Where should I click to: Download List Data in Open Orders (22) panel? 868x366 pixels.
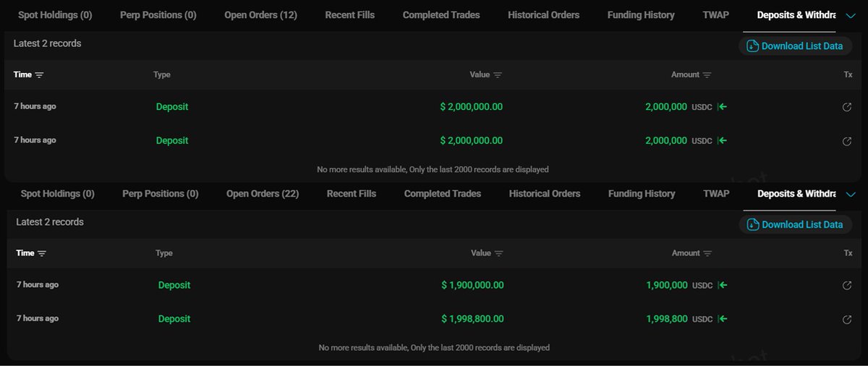pyautogui.click(x=795, y=225)
